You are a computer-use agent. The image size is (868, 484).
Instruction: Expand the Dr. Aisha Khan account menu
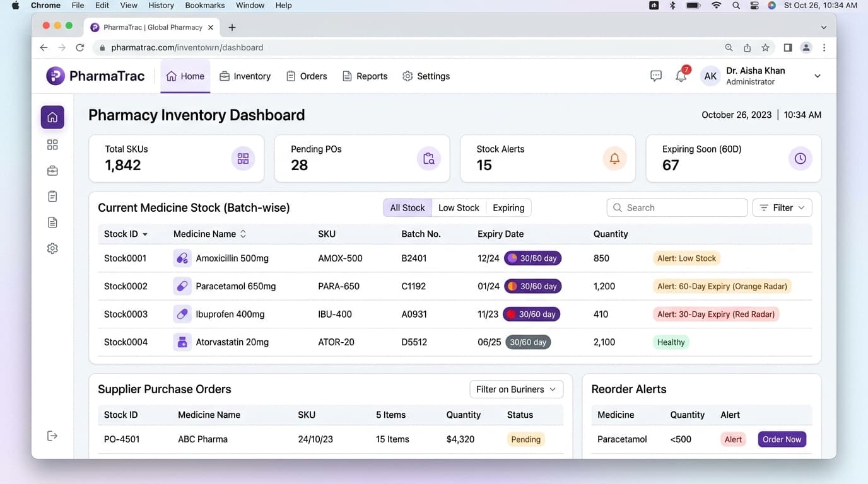pyautogui.click(x=818, y=76)
